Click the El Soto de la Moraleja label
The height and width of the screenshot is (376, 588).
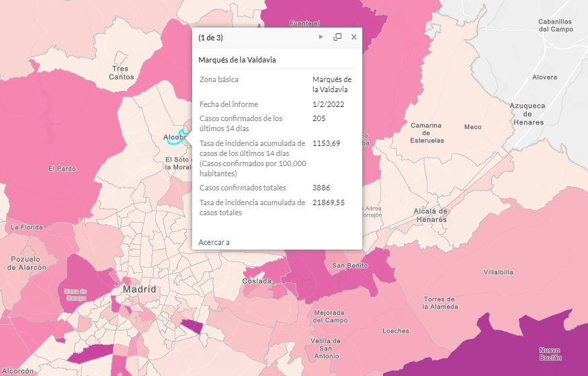tap(179, 163)
